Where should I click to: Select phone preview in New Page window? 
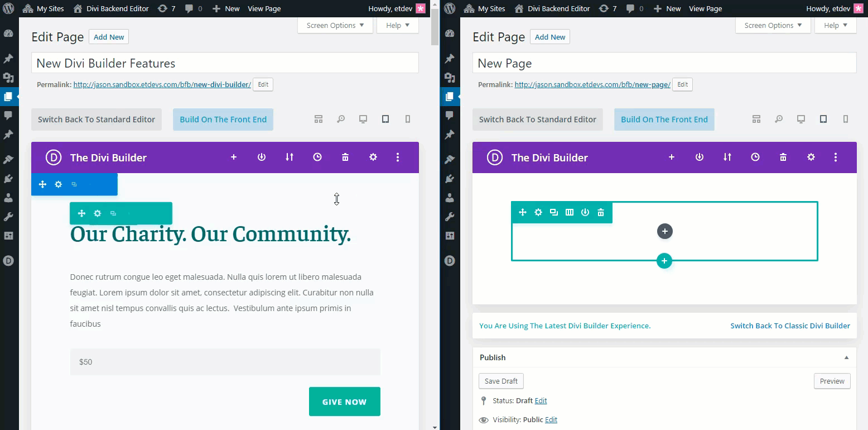pos(846,119)
